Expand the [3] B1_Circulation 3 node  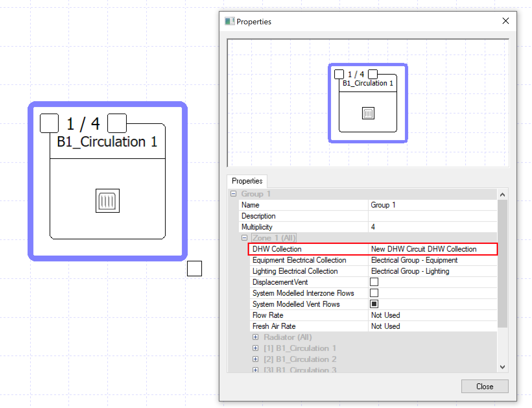pos(255,370)
